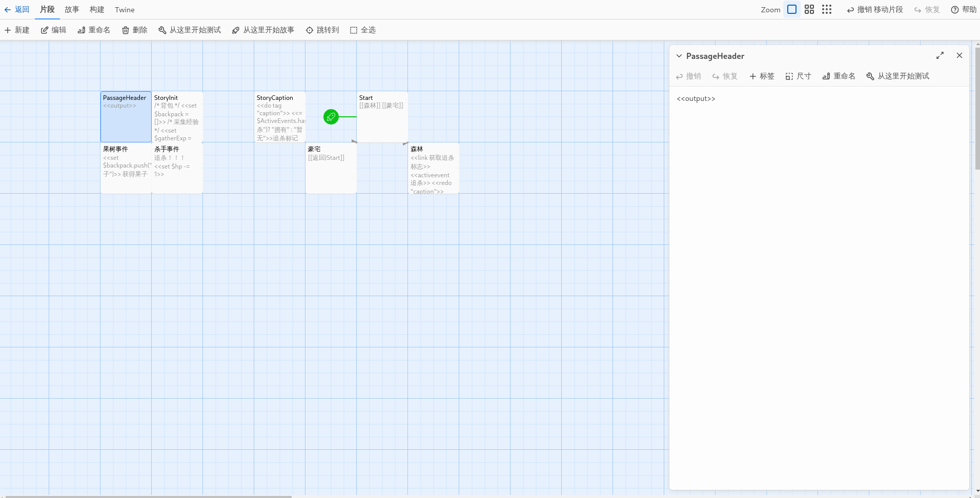The image size is (980, 498).
Task: Close the PassageHeader editor panel
Action: pyautogui.click(x=959, y=55)
